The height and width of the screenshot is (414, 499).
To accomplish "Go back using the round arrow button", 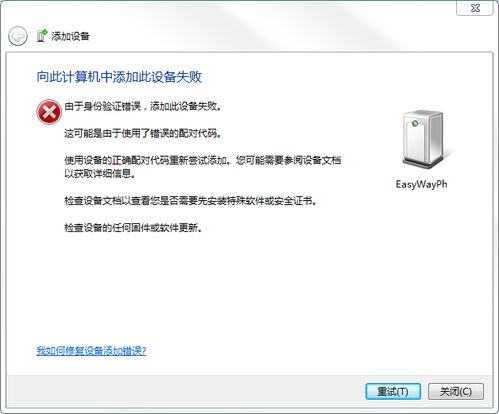I will tap(18, 36).
